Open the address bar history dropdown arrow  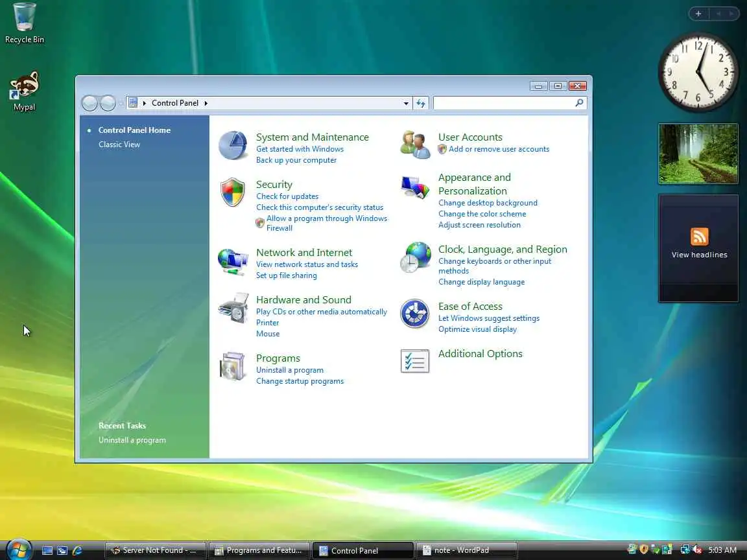pyautogui.click(x=406, y=103)
